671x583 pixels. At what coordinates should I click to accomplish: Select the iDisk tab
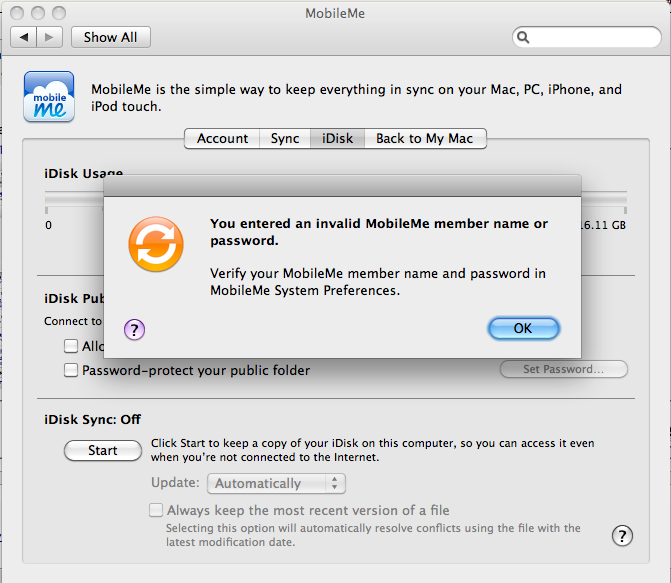tap(338, 139)
